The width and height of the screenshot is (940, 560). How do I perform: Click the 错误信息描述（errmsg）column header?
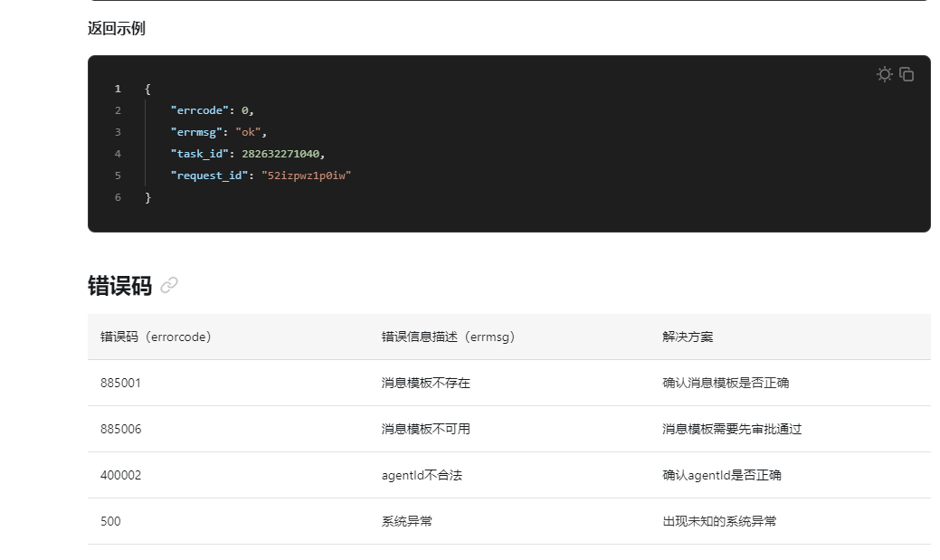click(448, 337)
